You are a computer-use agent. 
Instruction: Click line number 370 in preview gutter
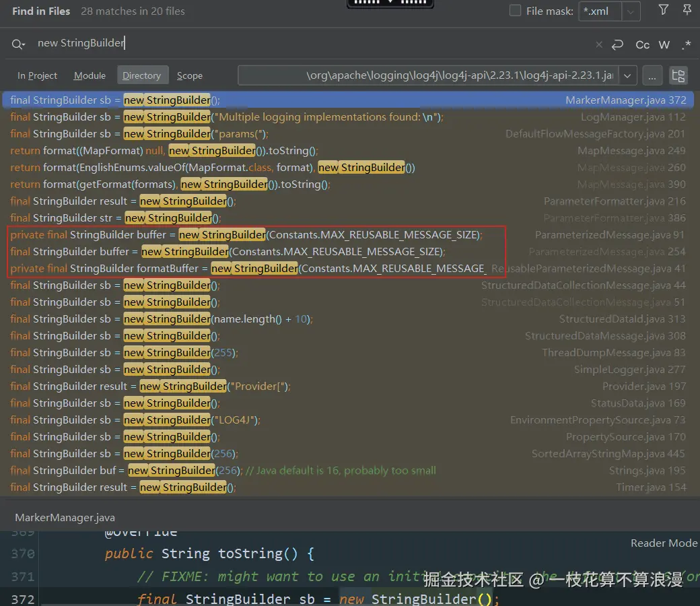click(23, 553)
